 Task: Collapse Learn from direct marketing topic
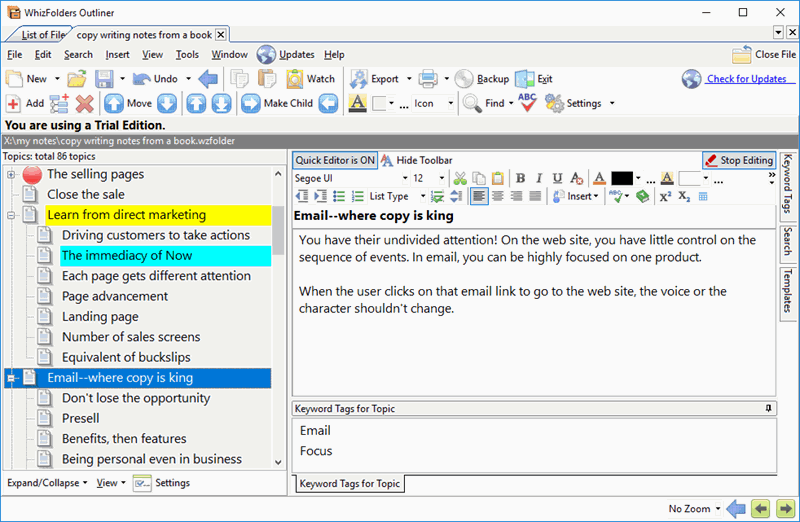tap(11, 215)
